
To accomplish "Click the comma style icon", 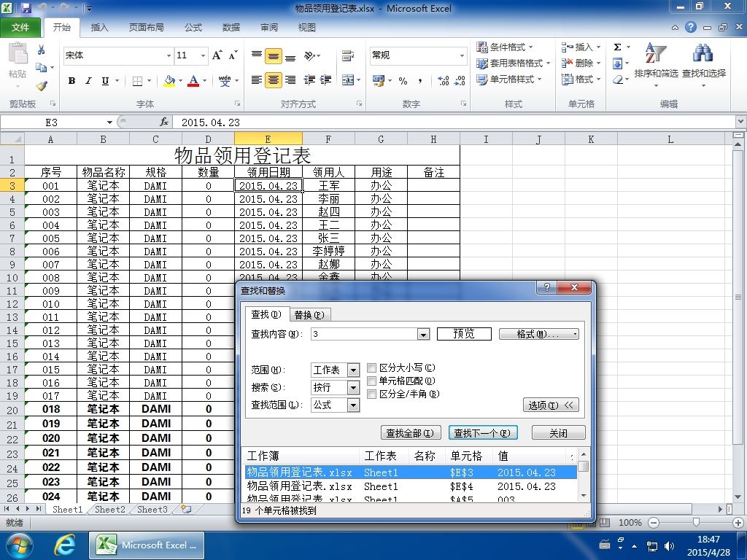I will [x=419, y=81].
